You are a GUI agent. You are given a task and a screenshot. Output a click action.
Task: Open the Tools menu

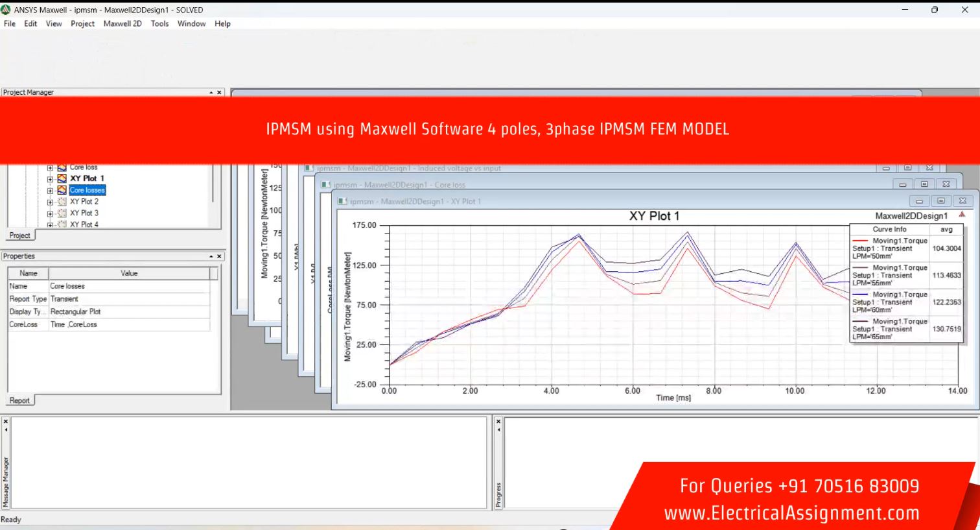click(159, 23)
